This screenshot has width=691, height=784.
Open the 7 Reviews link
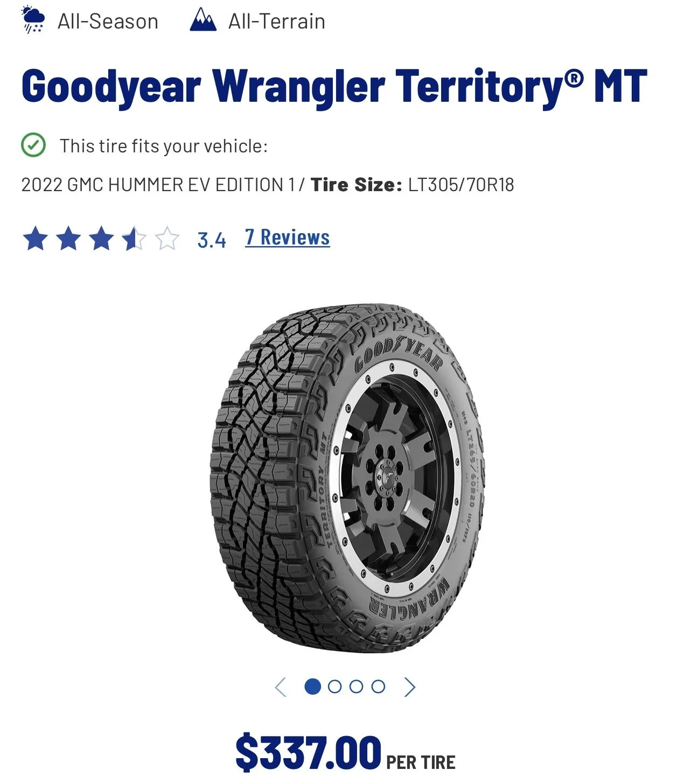click(288, 237)
